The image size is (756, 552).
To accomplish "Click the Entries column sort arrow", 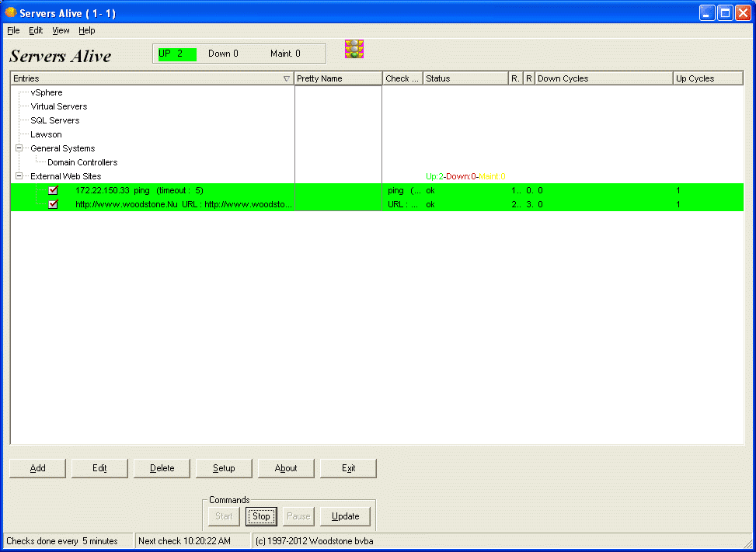I will [x=287, y=78].
